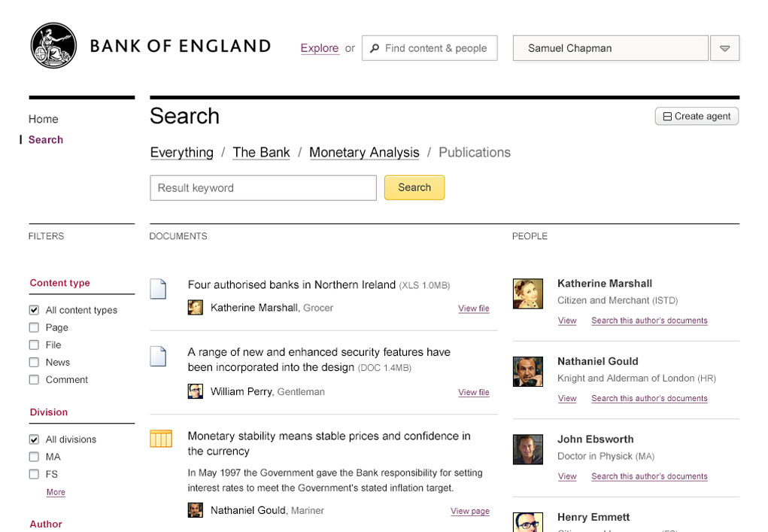Click the Explore link
Viewport: 768px width, 532px height.
pyautogui.click(x=320, y=48)
